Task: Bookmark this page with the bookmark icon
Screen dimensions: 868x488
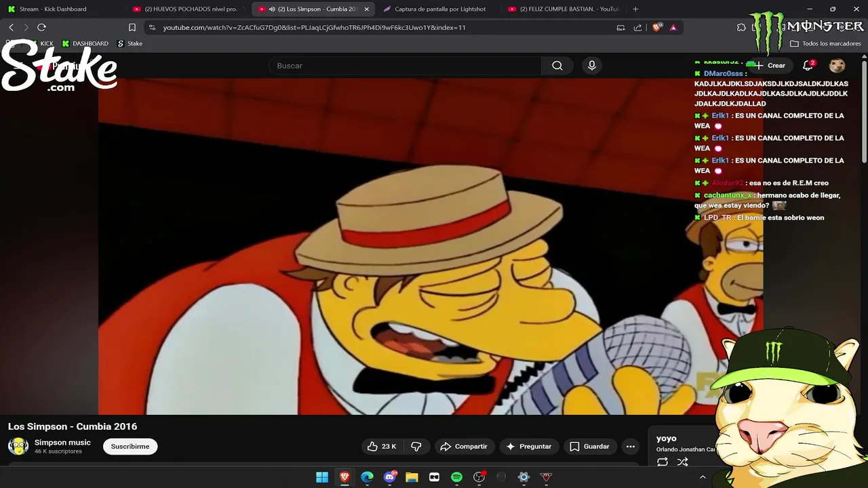Action: (132, 27)
